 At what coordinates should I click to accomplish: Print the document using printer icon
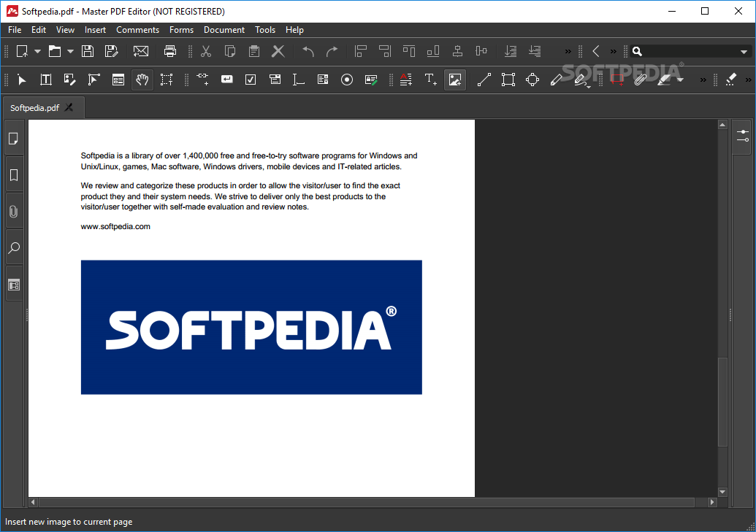pos(169,51)
